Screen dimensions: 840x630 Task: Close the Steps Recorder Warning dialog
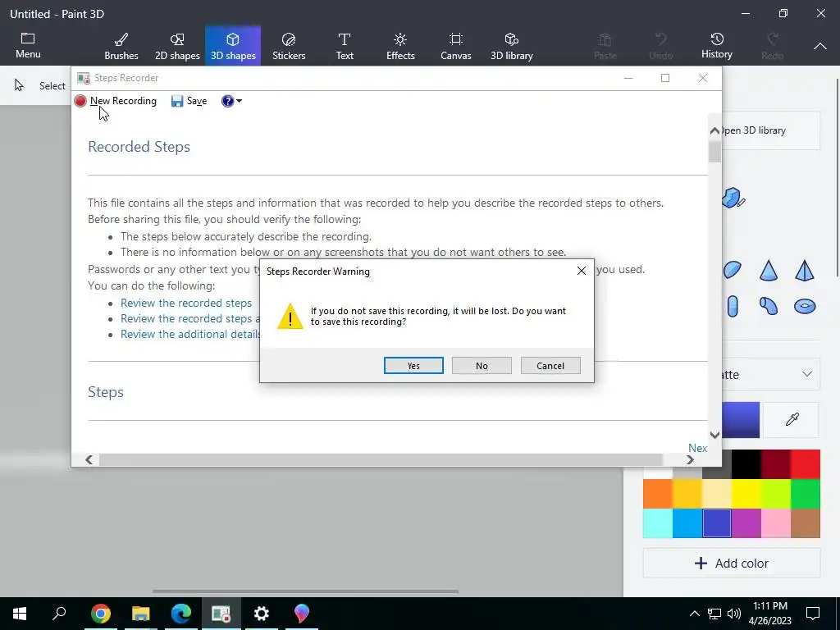(x=582, y=271)
